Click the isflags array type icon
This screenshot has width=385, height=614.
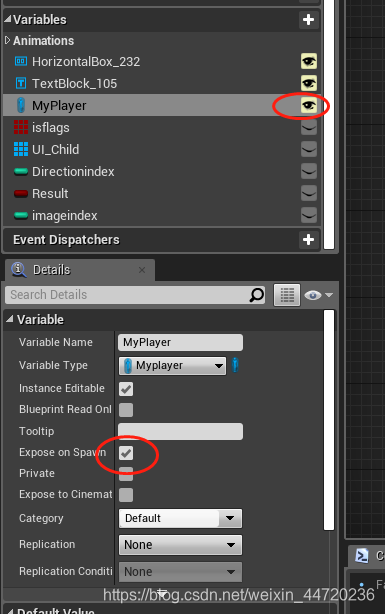point(21,127)
